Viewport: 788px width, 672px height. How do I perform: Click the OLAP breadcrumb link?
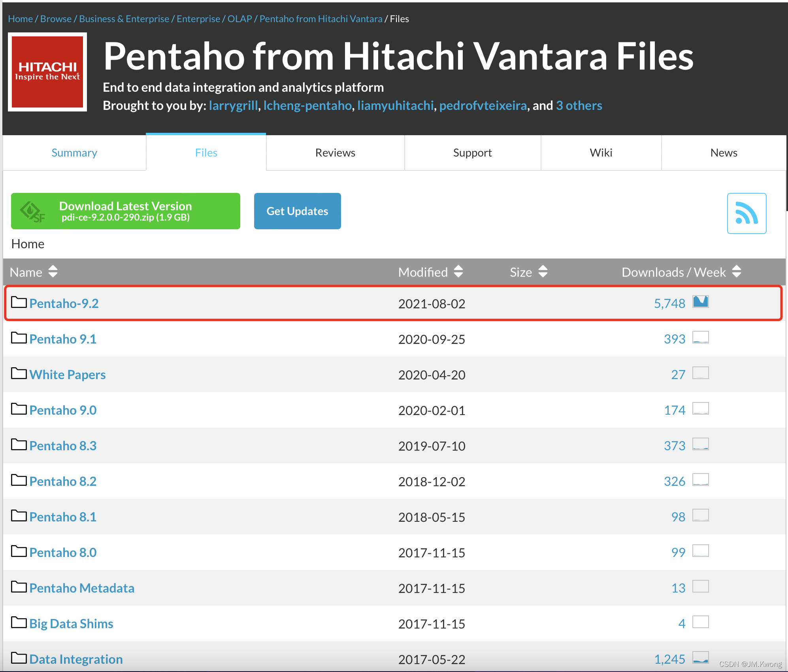tap(239, 19)
